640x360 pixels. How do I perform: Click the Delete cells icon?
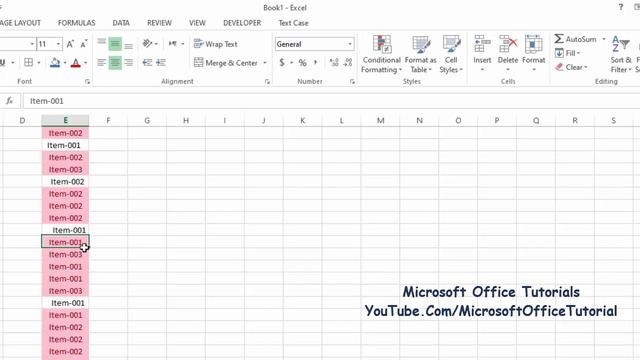(508, 44)
